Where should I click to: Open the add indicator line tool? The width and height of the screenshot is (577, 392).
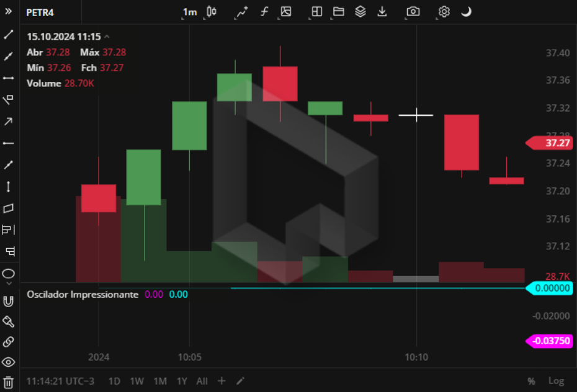tap(242, 12)
